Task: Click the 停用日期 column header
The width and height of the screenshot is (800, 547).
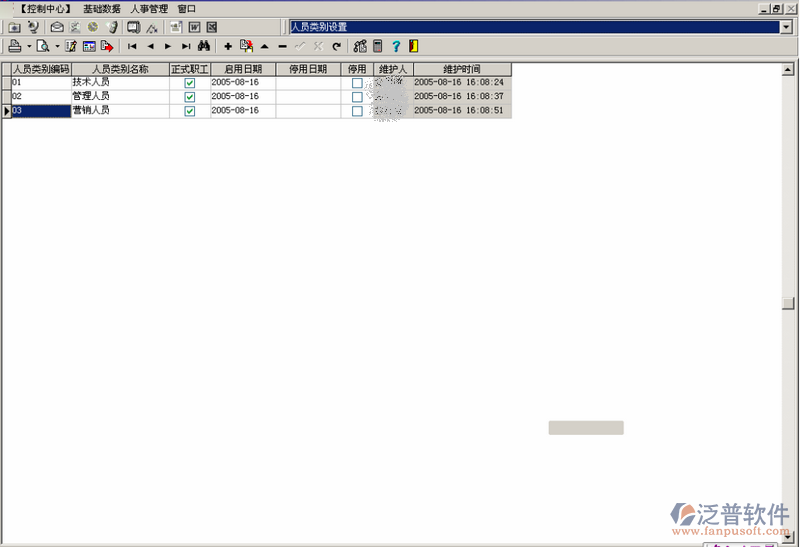Action: coord(308,69)
